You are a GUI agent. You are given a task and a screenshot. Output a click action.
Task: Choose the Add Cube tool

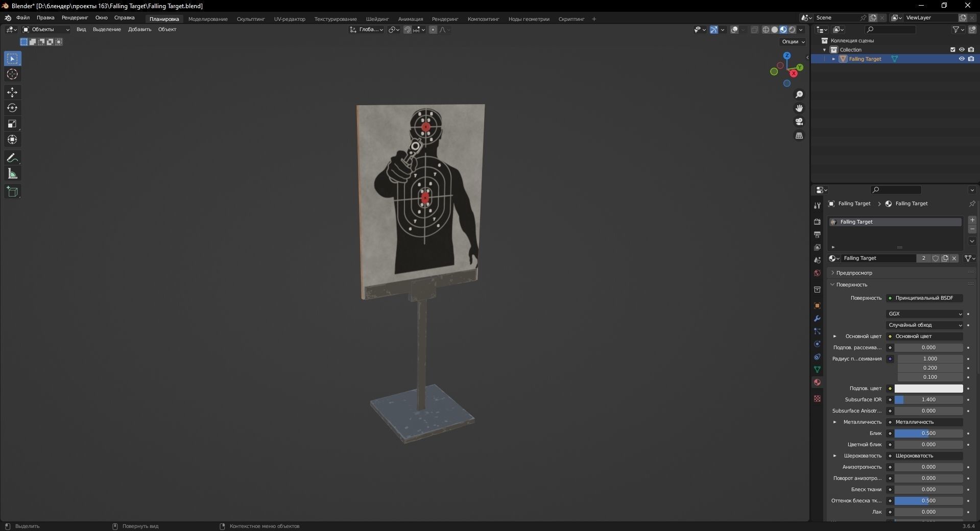click(x=12, y=192)
